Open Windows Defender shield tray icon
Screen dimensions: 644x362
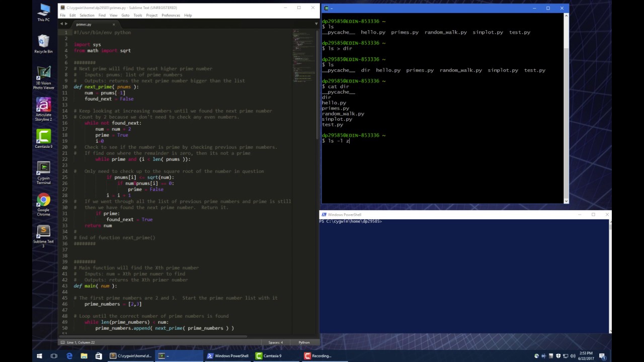558,356
